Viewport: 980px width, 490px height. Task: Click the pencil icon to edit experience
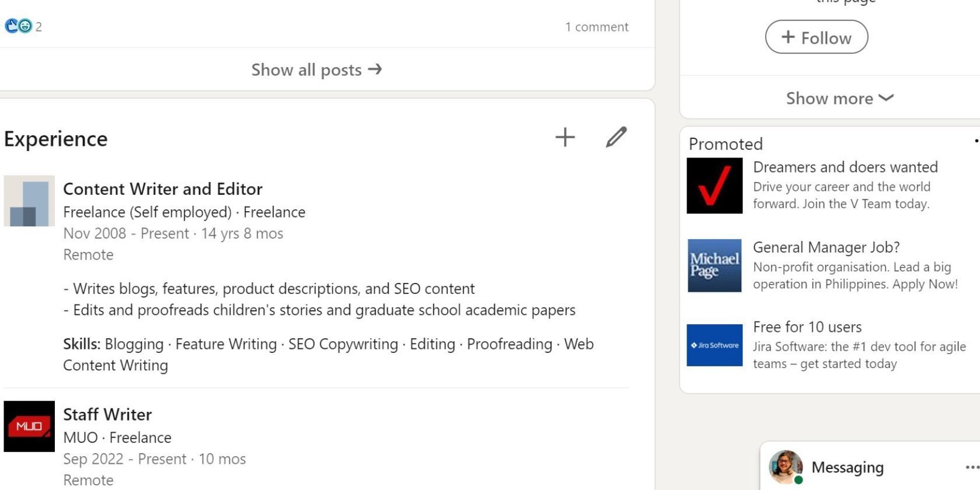[x=616, y=138]
